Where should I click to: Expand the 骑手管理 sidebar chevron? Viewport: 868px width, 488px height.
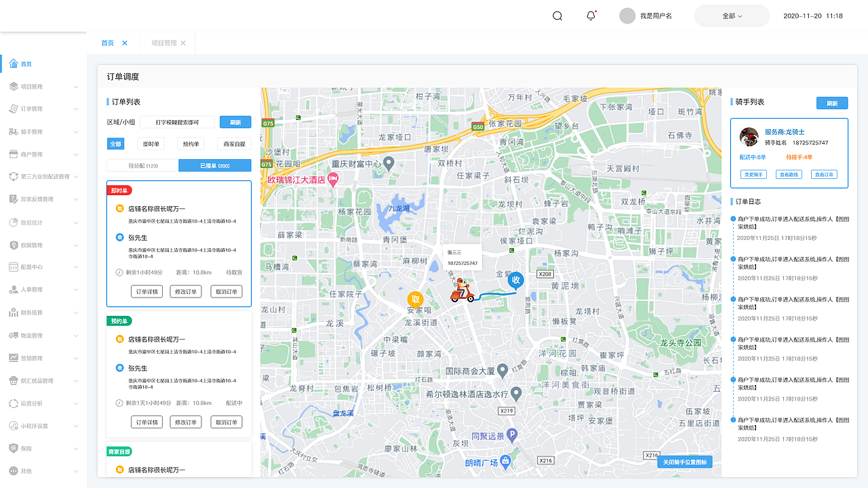[x=76, y=132]
